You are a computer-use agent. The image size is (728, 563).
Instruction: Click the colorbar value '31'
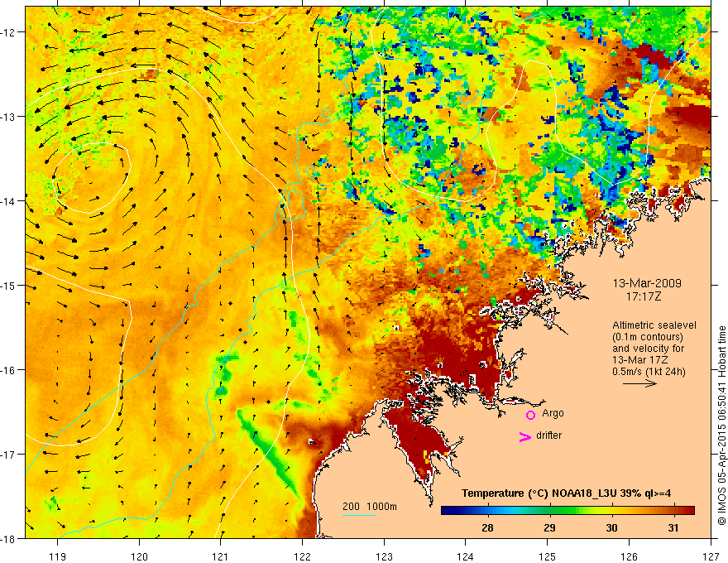(x=673, y=527)
